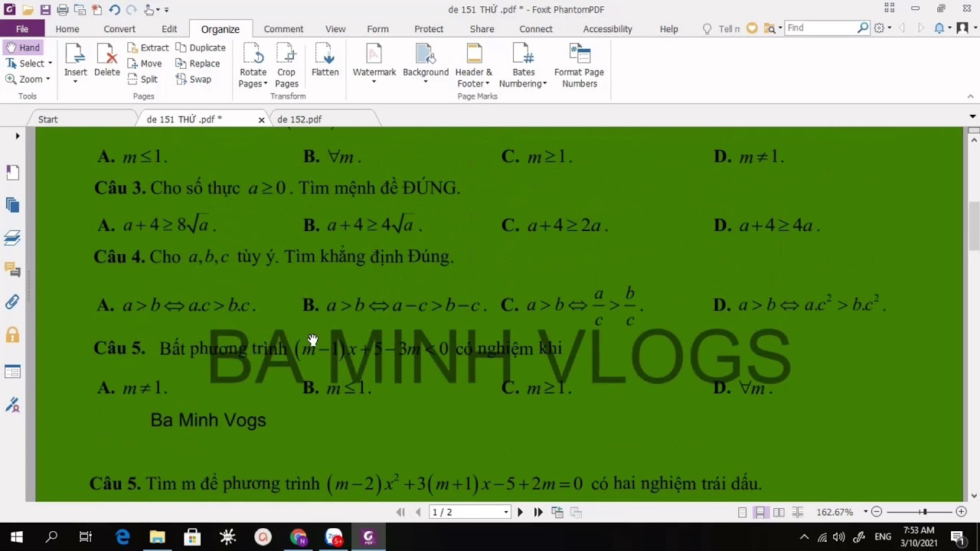The width and height of the screenshot is (980, 551).
Task: Click the Open folder icon in quick access toolbar
Action: pyautogui.click(x=28, y=9)
